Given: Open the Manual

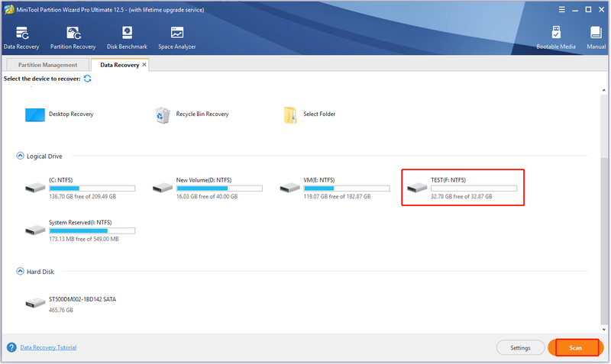Looking at the screenshot, I should click(596, 37).
